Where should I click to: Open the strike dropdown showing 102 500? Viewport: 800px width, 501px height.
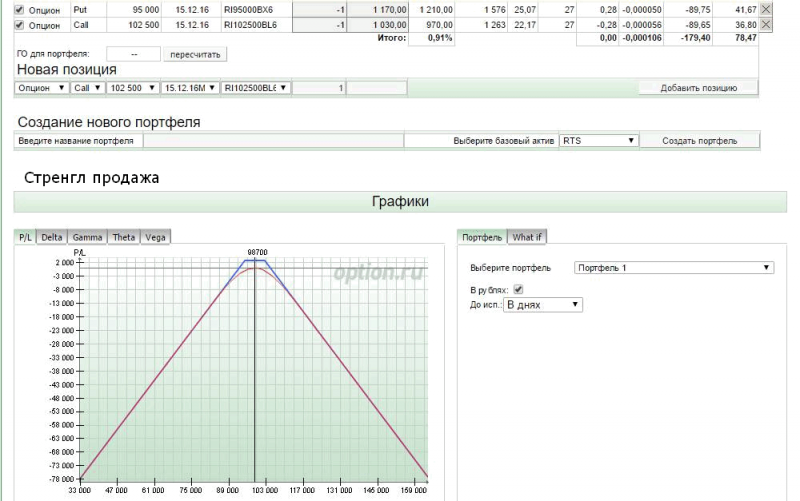(133, 88)
